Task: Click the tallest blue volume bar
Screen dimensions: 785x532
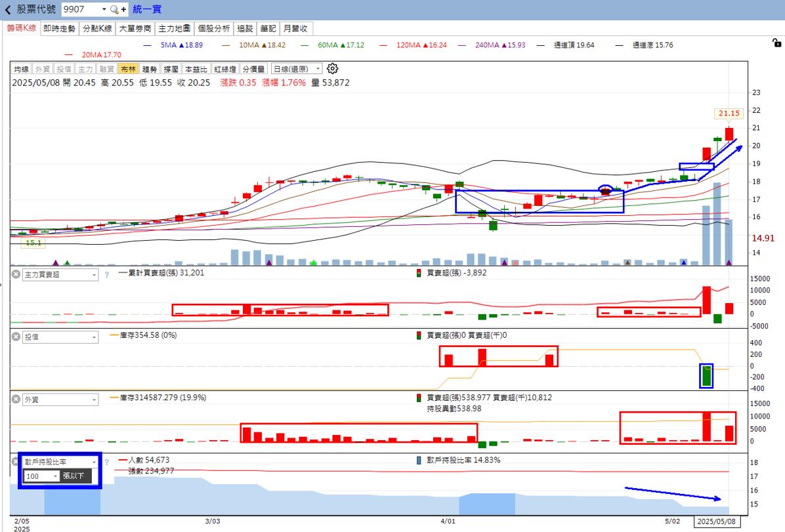Action: click(717, 224)
